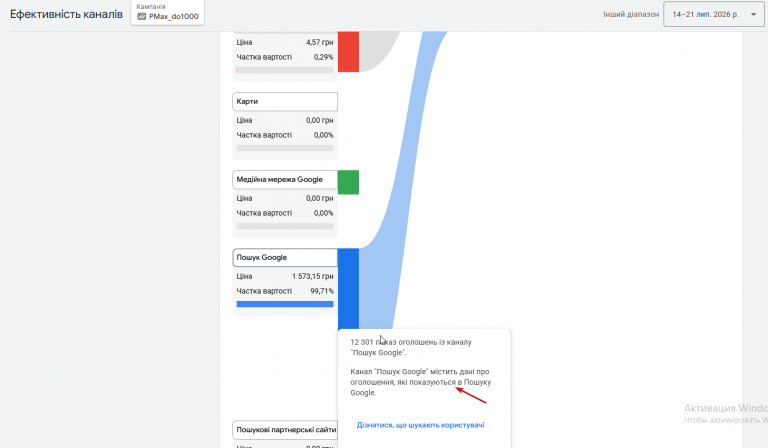Click Ціна label under Карти
The image size is (768, 448).
[244, 120]
